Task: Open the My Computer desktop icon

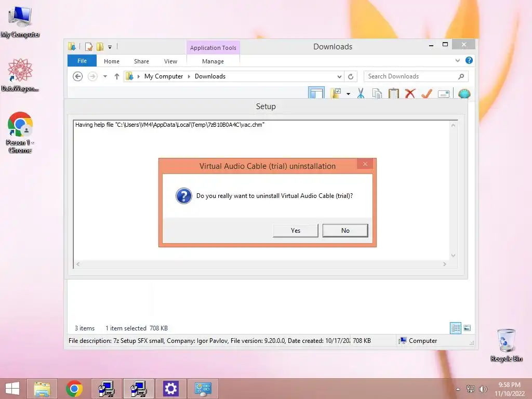Action: (20, 22)
